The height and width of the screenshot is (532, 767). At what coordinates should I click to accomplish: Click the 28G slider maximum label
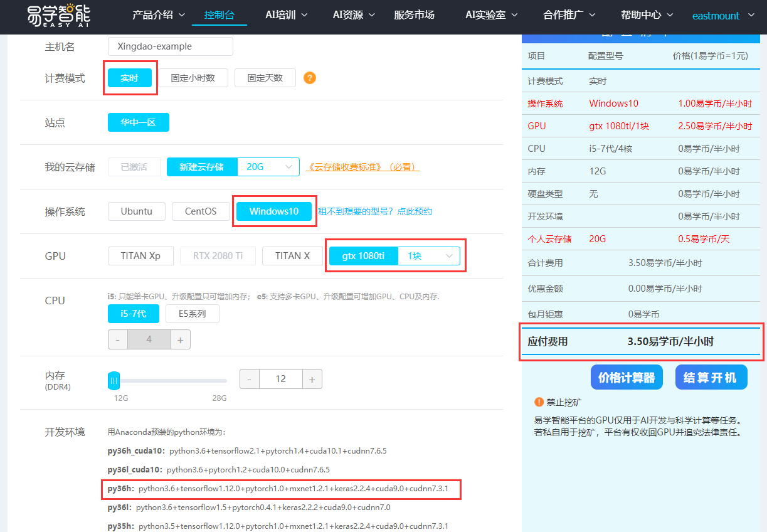point(219,398)
